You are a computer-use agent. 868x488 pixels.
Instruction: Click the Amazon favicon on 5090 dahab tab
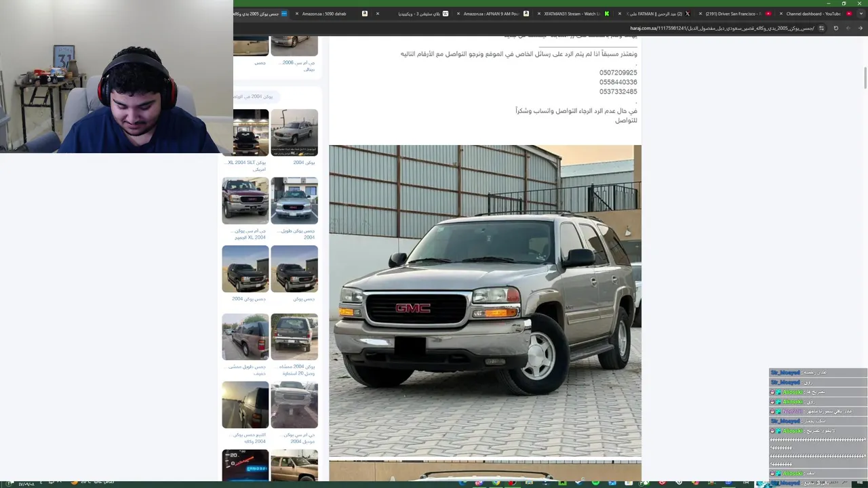coord(365,14)
